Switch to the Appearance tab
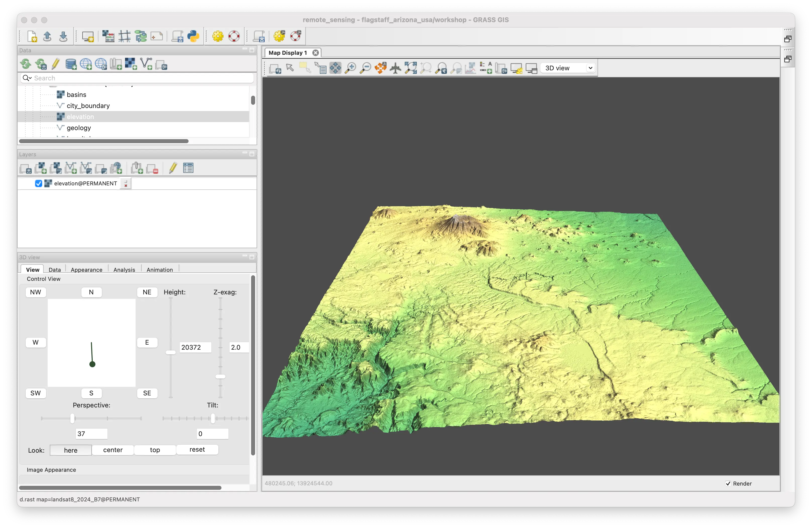Viewport: 812px width, 528px height. [86, 269]
